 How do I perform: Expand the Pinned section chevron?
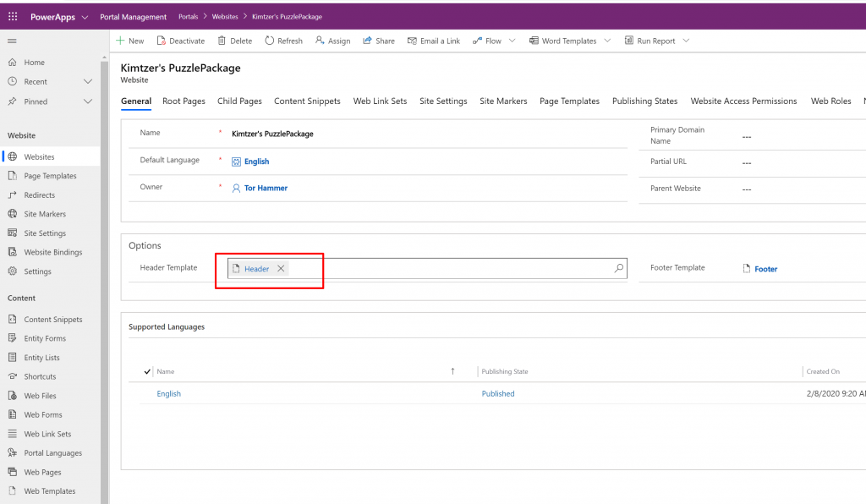(x=88, y=101)
